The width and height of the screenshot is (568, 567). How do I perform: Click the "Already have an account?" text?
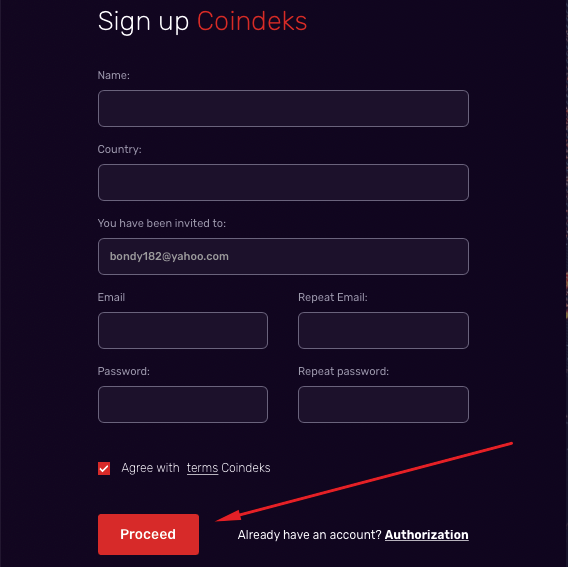(309, 535)
